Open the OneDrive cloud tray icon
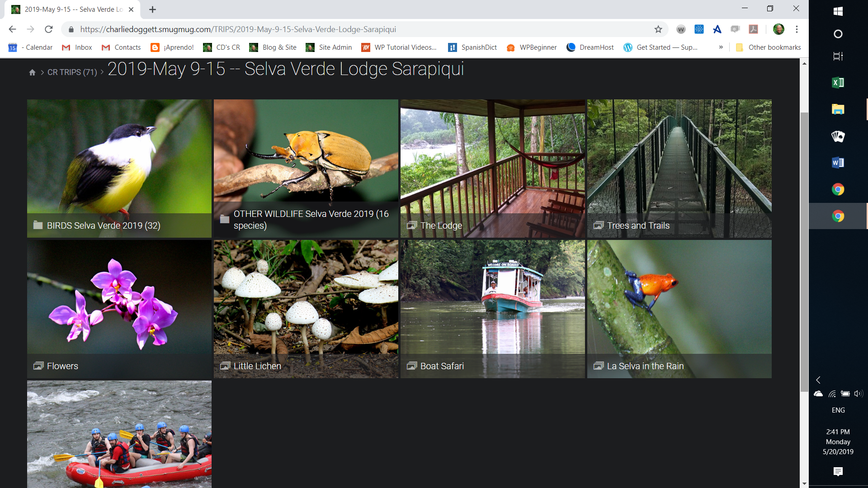868x488 pixels. pos(818,394)
